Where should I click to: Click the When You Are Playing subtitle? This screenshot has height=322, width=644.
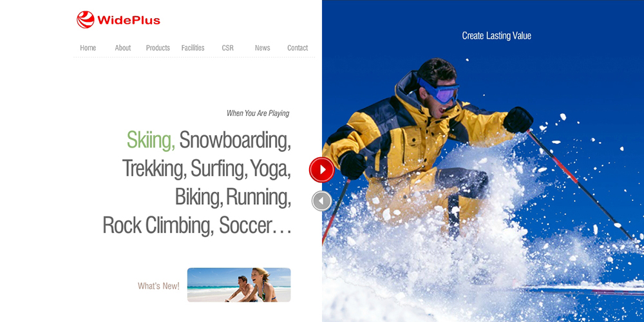258,113
